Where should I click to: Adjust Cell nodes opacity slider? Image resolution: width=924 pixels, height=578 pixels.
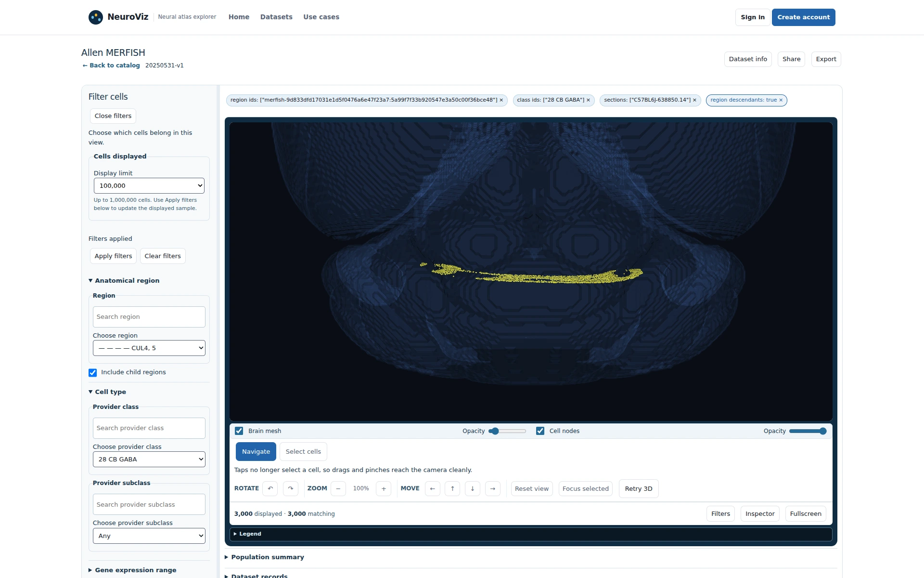(808, 431)
